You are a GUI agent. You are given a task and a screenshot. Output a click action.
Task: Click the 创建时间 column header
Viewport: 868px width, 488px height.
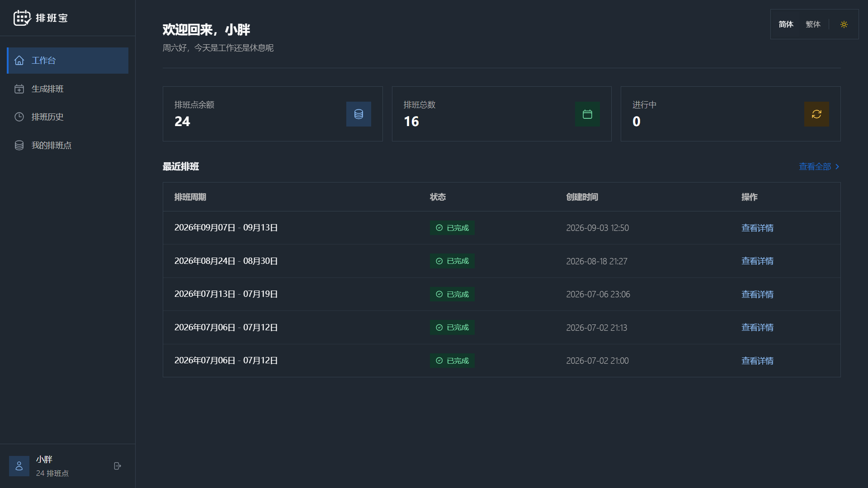click(x=582, y=197)
